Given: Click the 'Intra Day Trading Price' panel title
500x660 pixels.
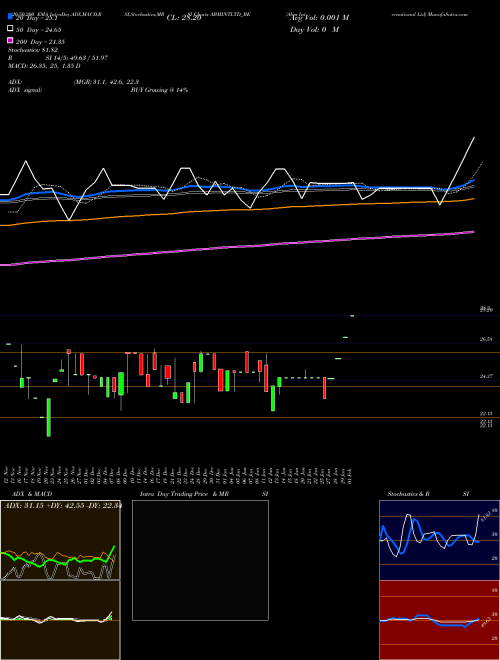Looking at the screenshot, I should [174, 494].
